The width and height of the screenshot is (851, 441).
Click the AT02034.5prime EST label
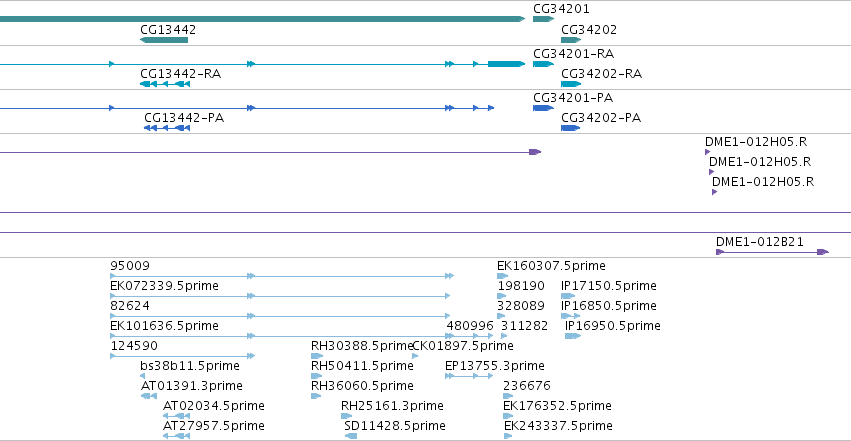(x=214, y=406)
